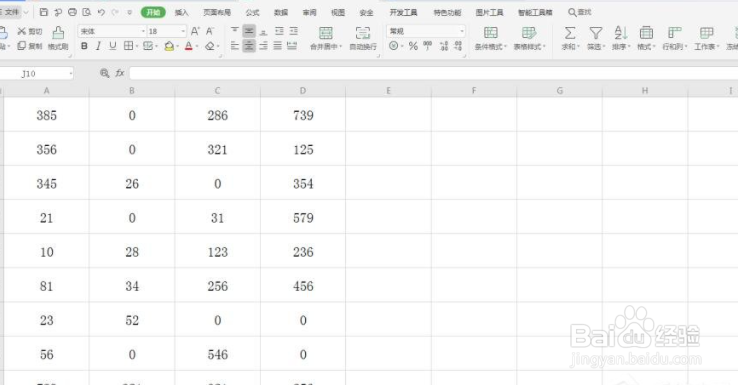Open the currency symbol dropdown
Screen dimensions: 744x385
pos(402,47)
